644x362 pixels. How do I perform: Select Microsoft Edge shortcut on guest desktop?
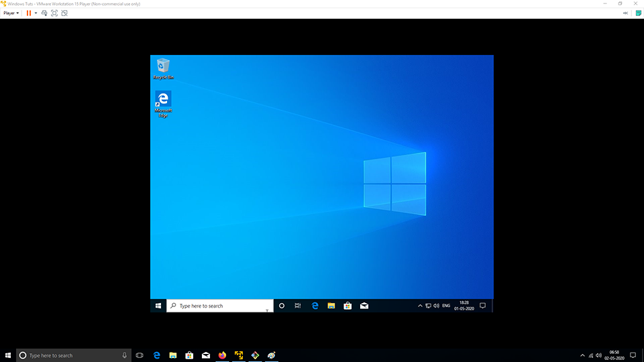(163, 105)
